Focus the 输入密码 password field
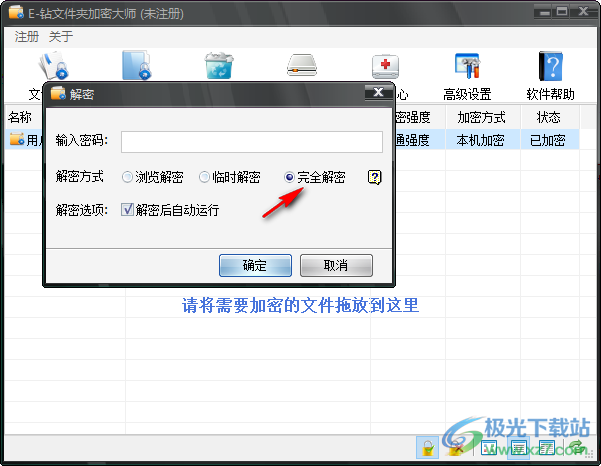 click(x=252, y=142)
